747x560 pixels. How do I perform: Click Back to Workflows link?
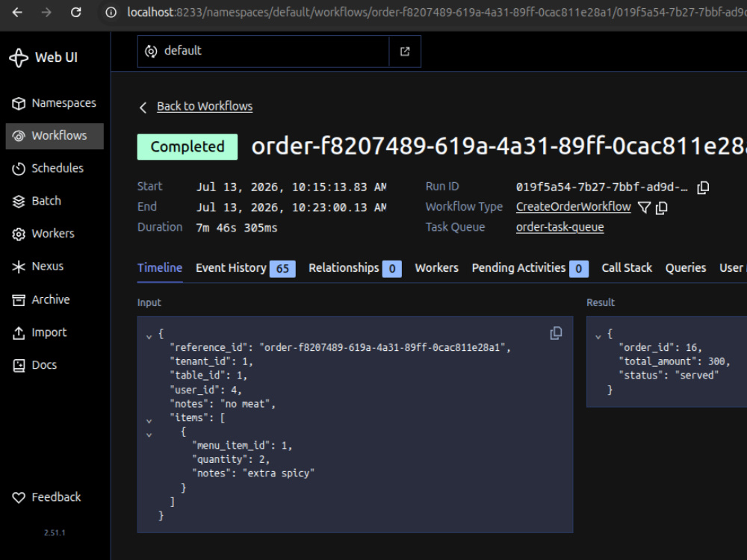pyautogui.click(x=205, y=106)
